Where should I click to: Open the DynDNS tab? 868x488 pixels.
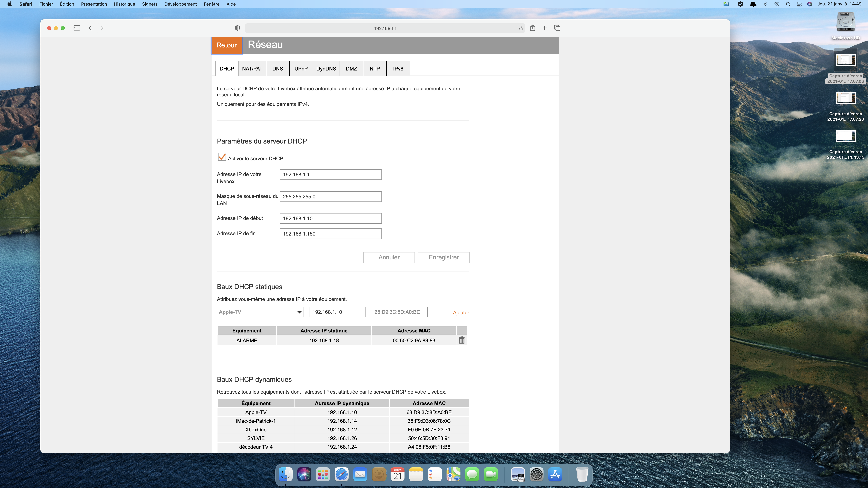(x=326, y=68)
